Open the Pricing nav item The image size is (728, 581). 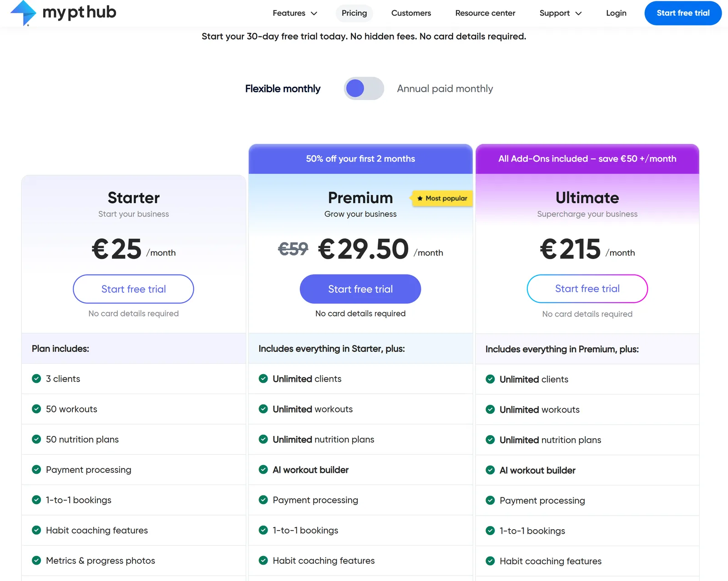(x=354, y=13)
